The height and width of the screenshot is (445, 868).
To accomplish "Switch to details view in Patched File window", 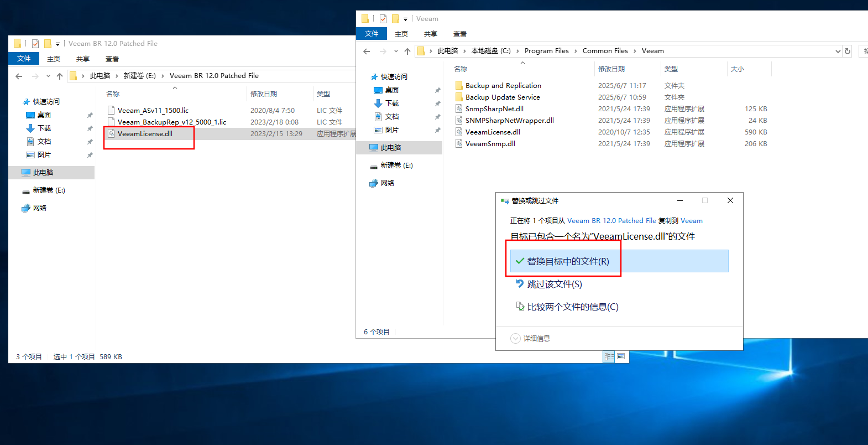I will tap(609, 357).
